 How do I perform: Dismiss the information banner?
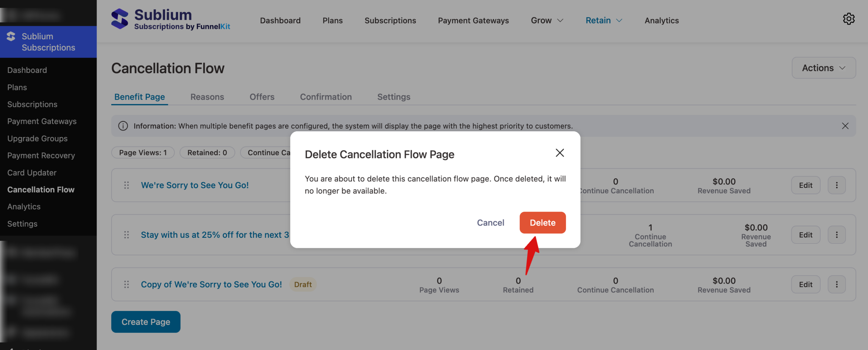(845, 126)
